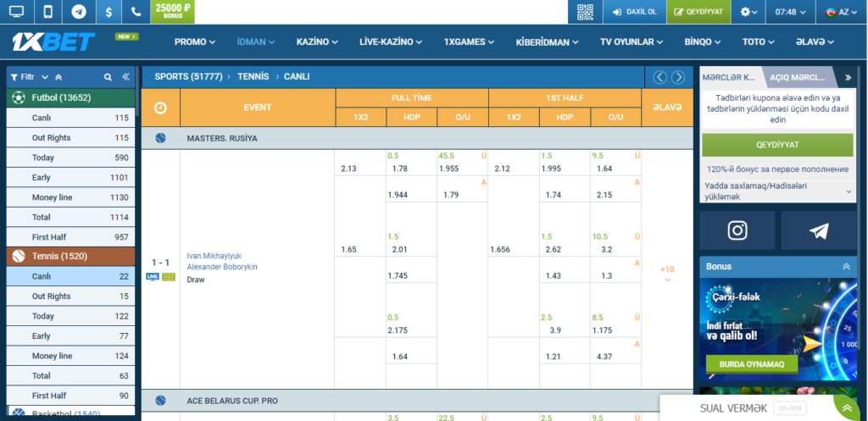Go to next page arrow in breadcrumb bar
Image resolution: width=868 pixels, height=421 pixels.
click(x=678, y=77)
